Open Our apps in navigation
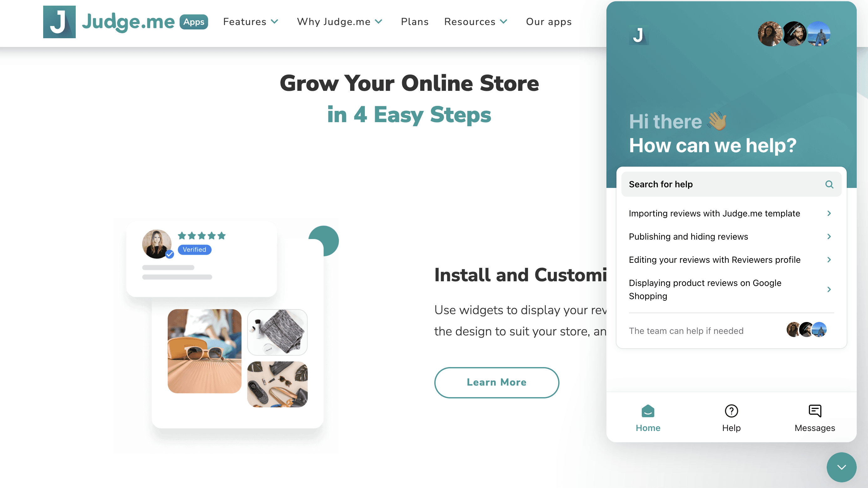This screenshot has height=488, width=868. coord(549,22)
